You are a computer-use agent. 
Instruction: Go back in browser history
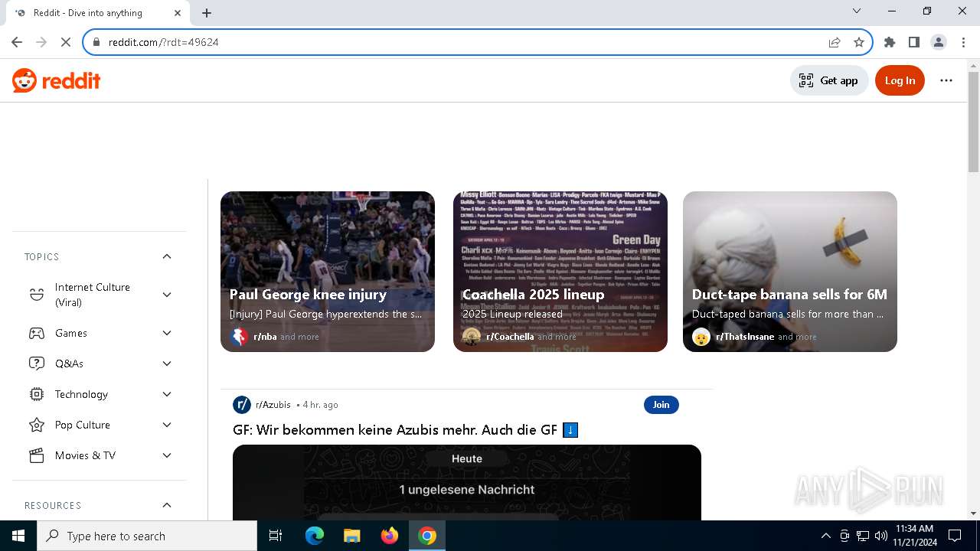(x=17, y=42)
